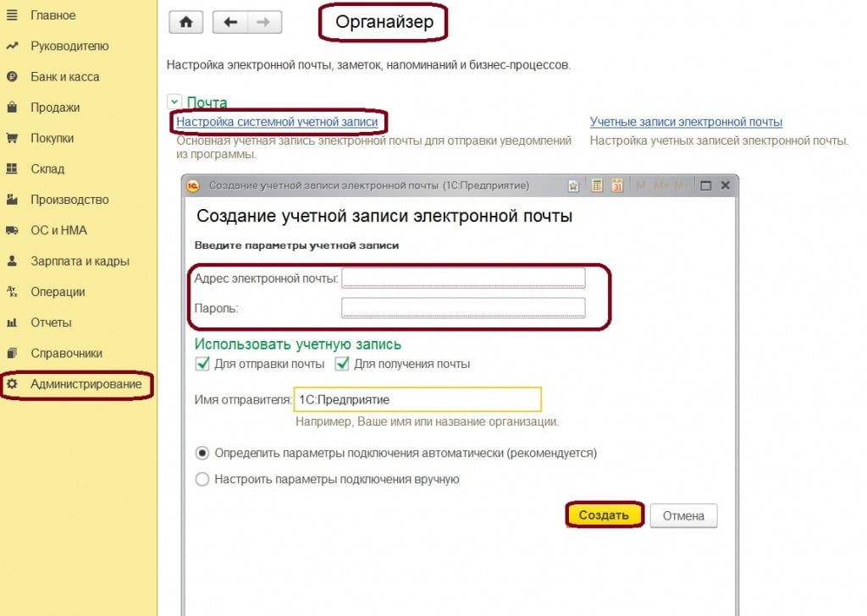Open Настройка системной учетной записи link

point(277,122)
